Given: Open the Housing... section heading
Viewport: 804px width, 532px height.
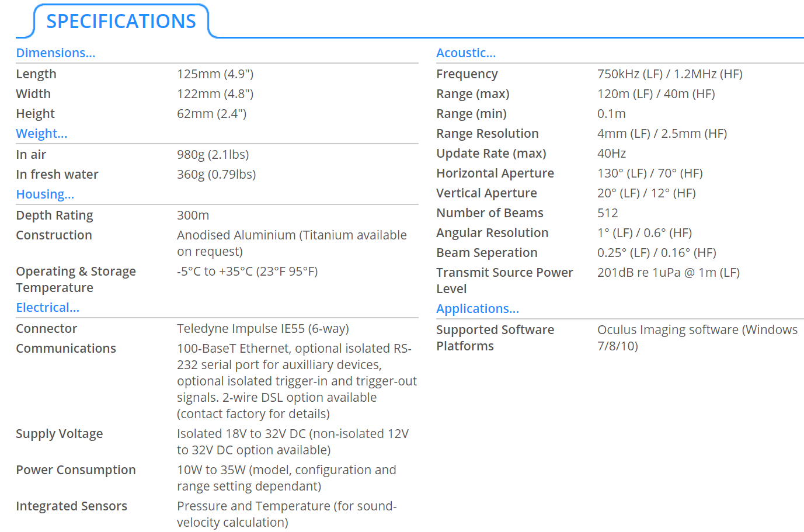Looking at the screenshot, I should pos(45,194).
